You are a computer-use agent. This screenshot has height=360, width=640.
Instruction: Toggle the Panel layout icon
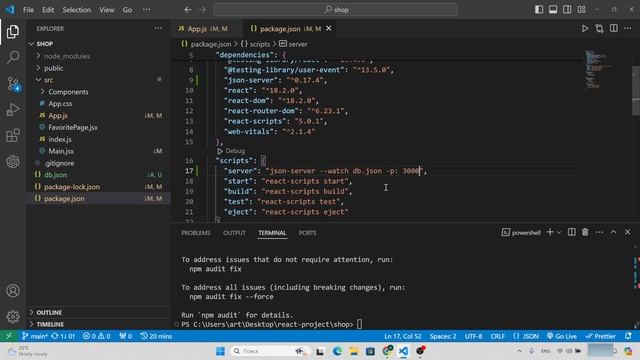[x=553, y=9]
